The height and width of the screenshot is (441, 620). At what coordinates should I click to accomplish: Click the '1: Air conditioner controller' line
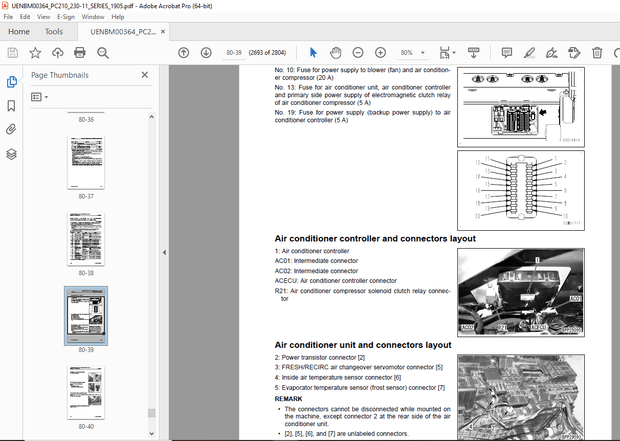tap(312, 251)
